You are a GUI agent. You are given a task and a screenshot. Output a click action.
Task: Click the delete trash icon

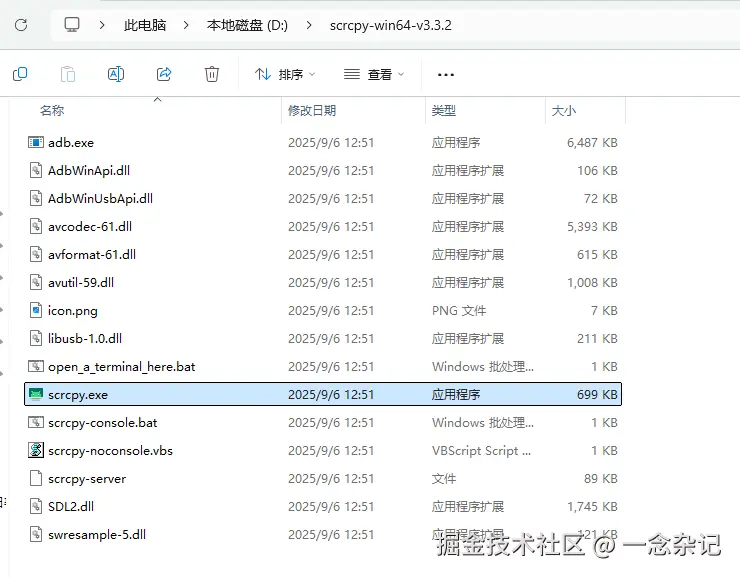click(x=212, y=74)
